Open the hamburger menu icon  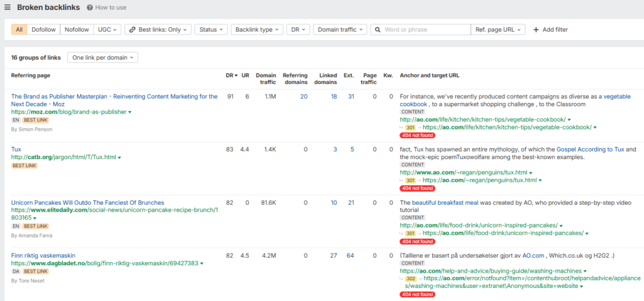[x=8, y=7]
